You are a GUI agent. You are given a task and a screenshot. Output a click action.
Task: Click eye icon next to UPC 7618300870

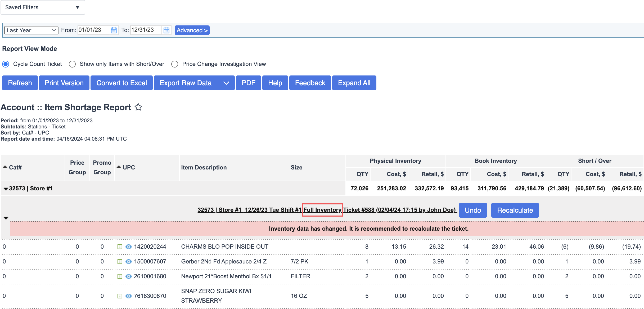129,296
